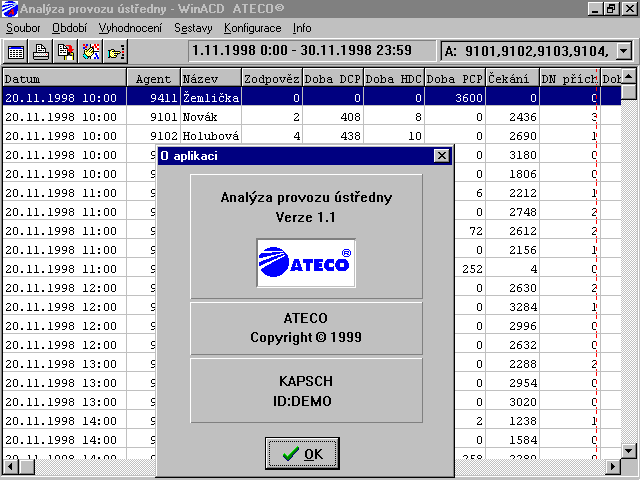This screenshot has height=480, width=640.
Task: Click horizontal scrollbar right arrow
Action: [x=613, y=466]
